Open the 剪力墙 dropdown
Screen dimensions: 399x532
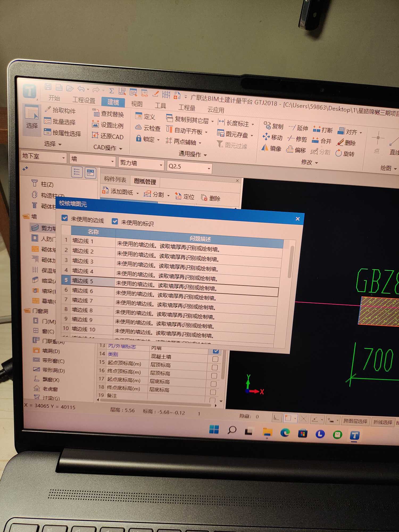pos(141,163)
